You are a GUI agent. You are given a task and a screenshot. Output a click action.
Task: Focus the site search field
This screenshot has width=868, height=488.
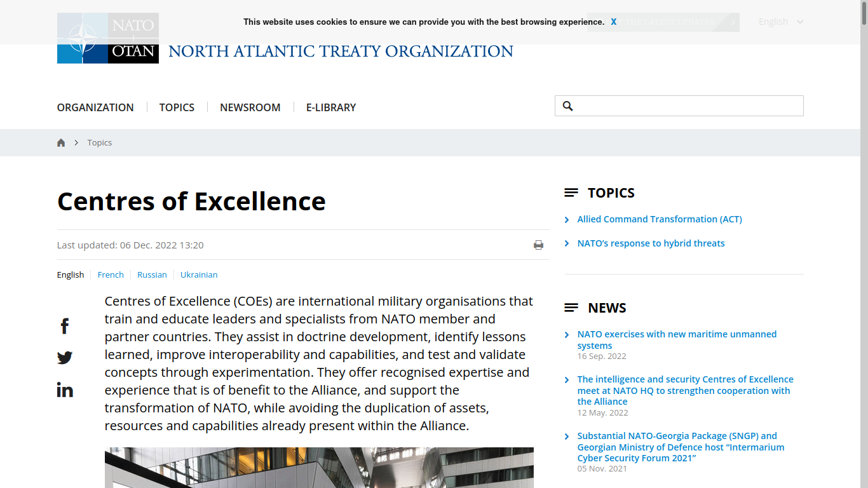[x=679, y=106]
